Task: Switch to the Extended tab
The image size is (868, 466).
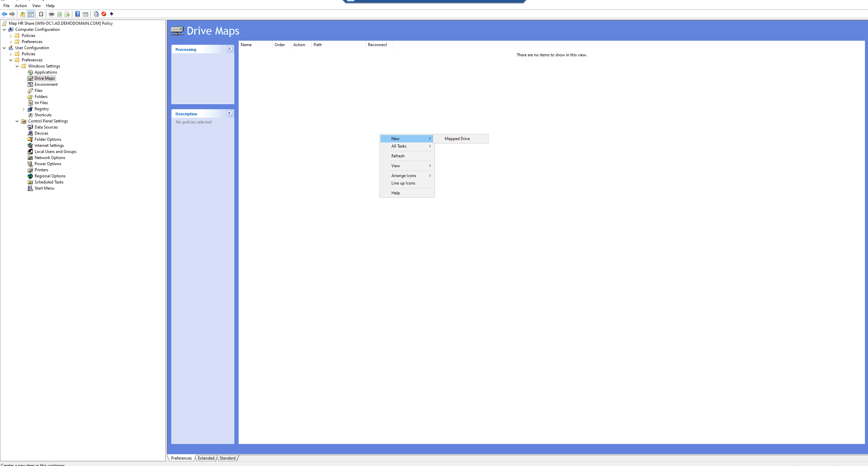Action: click(206, 458)
